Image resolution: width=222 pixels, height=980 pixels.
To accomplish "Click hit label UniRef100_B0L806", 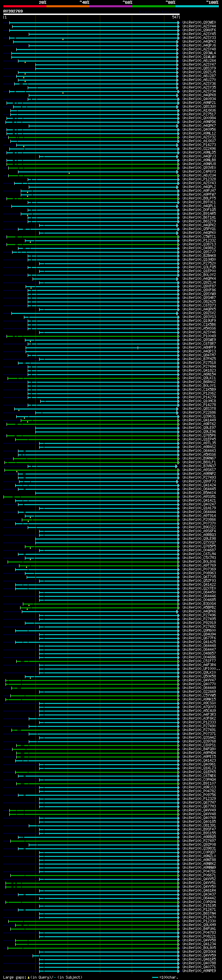I will click(199, 562).
